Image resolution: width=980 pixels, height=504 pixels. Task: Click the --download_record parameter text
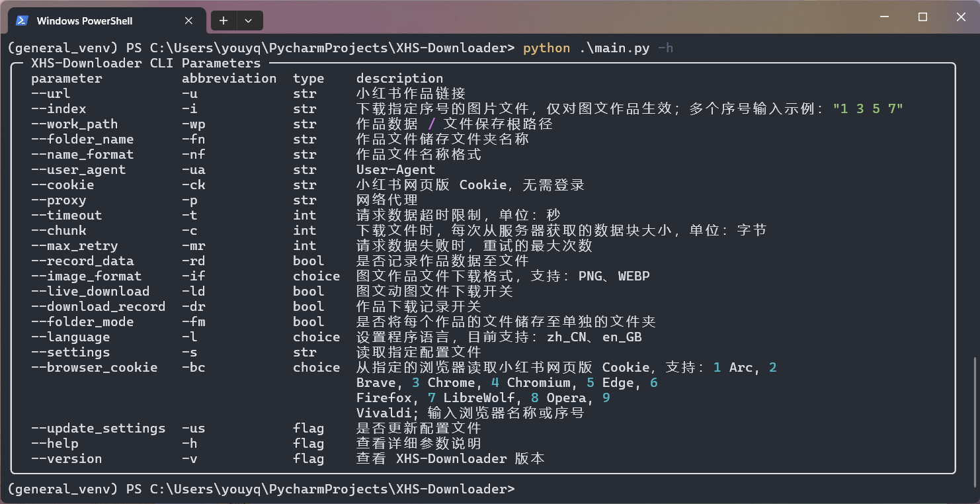pos(99,306)
